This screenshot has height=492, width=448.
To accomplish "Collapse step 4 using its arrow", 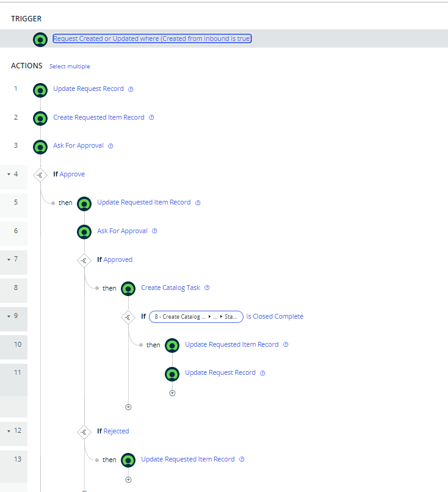I will (9, 174).
